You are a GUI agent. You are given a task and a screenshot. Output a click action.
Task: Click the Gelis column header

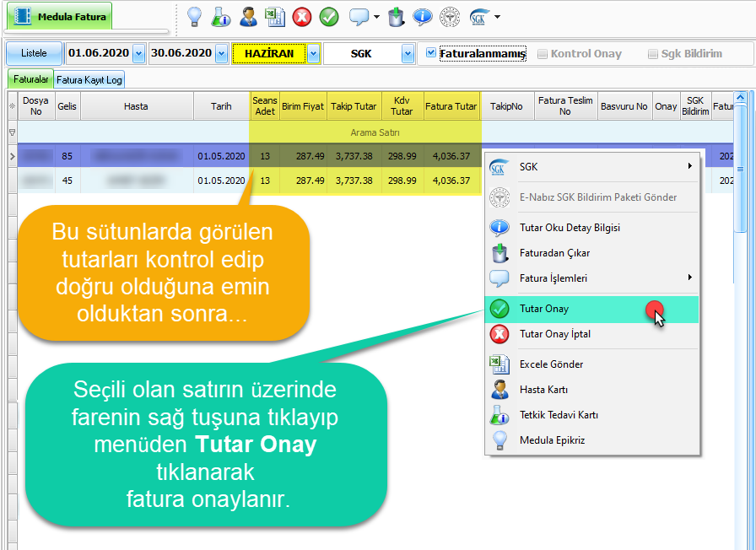(x=67, y=106)
